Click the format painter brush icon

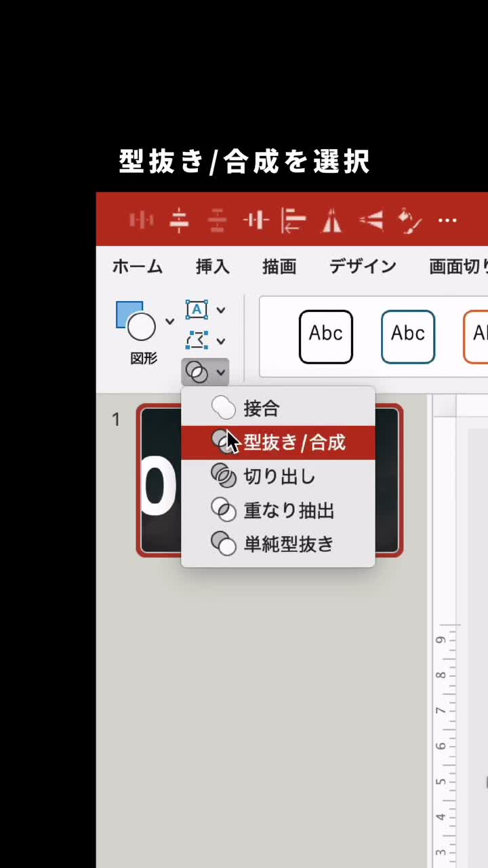coord(410,220)
